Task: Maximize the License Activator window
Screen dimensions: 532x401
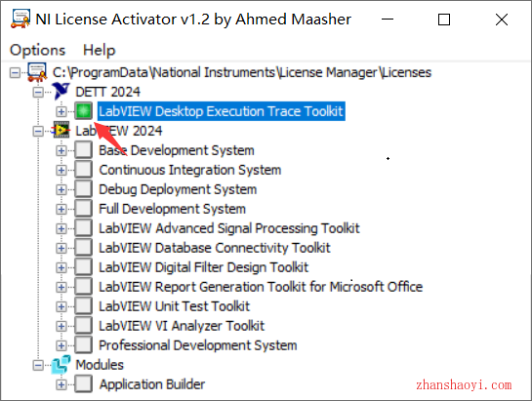Action: [444, 20]
